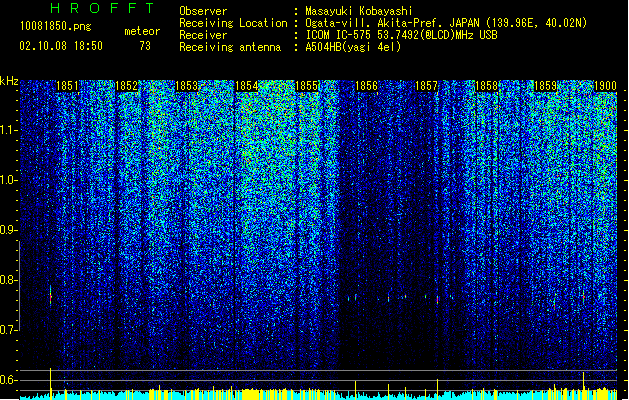
Task: Select the Ogata-vill. Akita-Pref. JAPAN location text
Action: coord(446,23)
